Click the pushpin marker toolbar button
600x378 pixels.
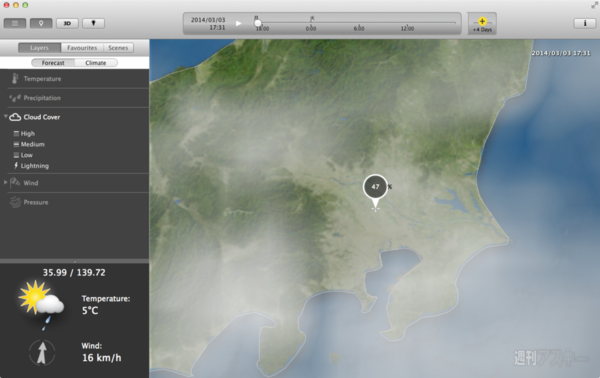click(x=93, y=23)
